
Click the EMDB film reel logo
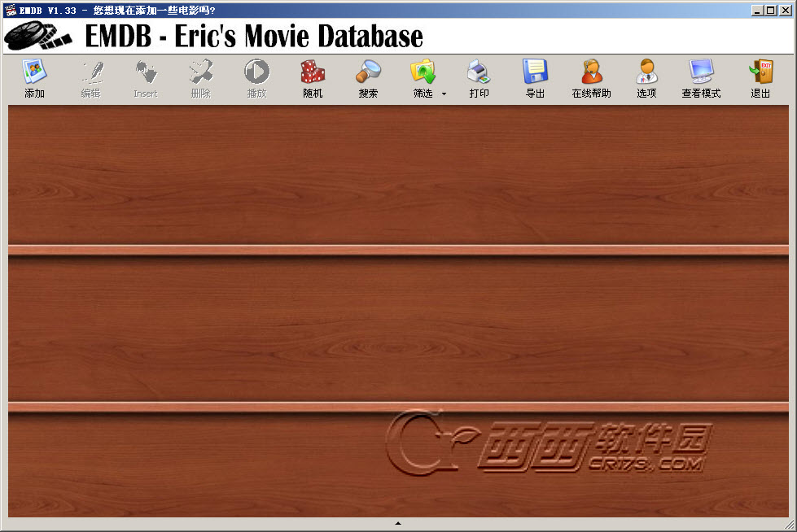[x=37, y=36]
